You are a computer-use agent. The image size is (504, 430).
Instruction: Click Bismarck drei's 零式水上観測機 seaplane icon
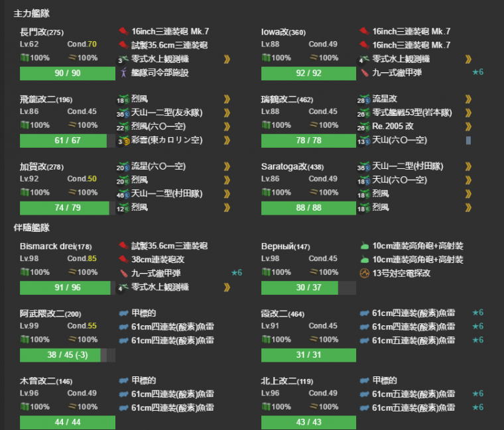click(123, 287)
